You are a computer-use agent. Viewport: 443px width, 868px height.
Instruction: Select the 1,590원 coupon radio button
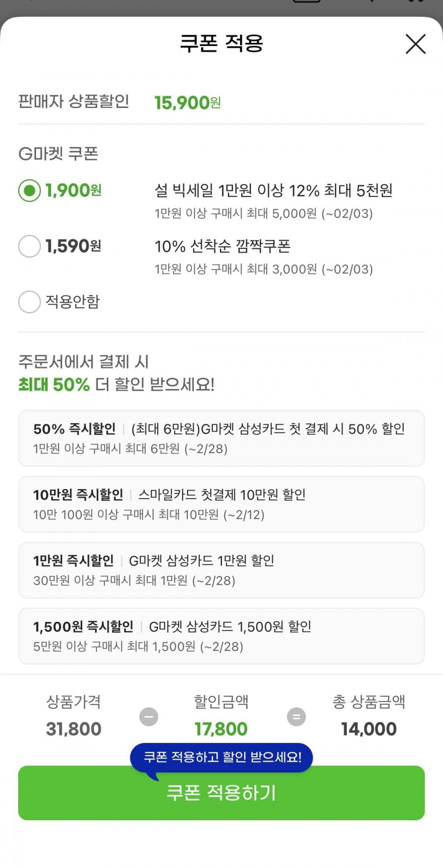(x=30, y=246)
